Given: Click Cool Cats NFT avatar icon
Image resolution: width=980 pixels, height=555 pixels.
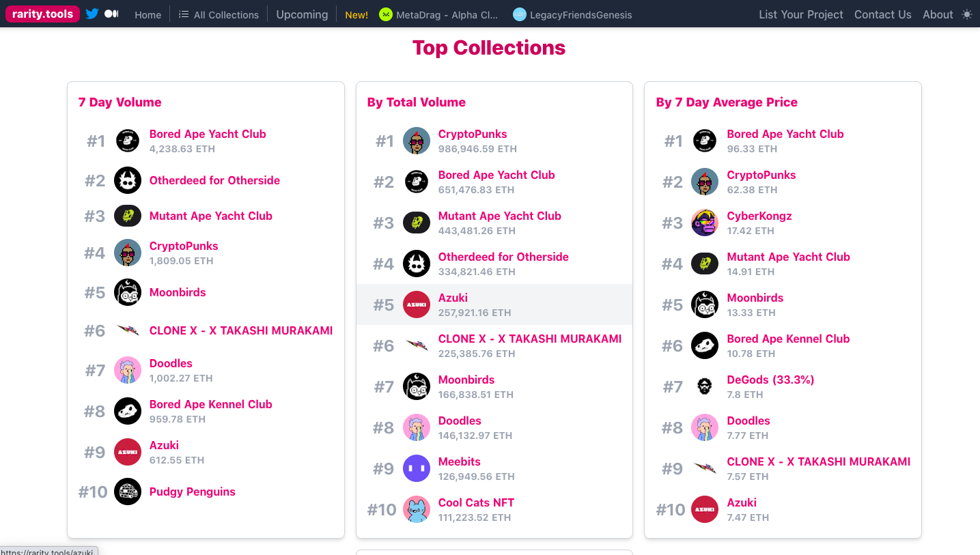Looking at the screenshot, I should (417, 509).
